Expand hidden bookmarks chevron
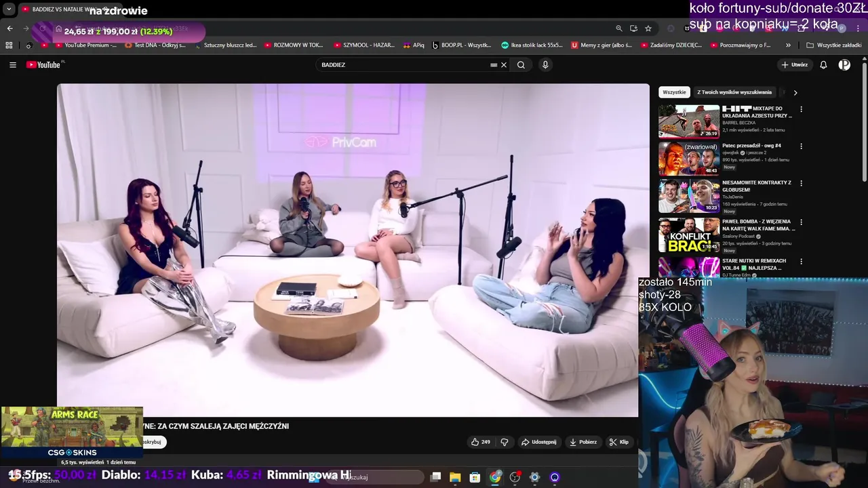The height and width of the screenshot is (488, 868). [788, 45]
